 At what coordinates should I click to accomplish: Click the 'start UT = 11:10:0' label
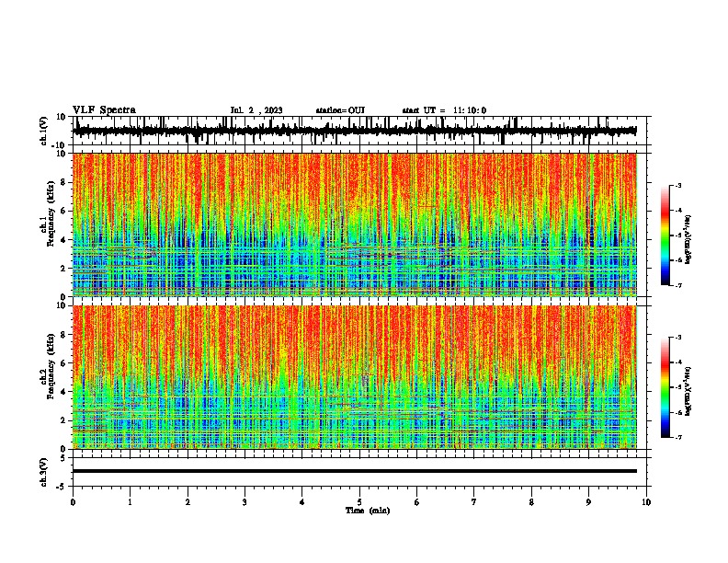[x=444, y=110]
